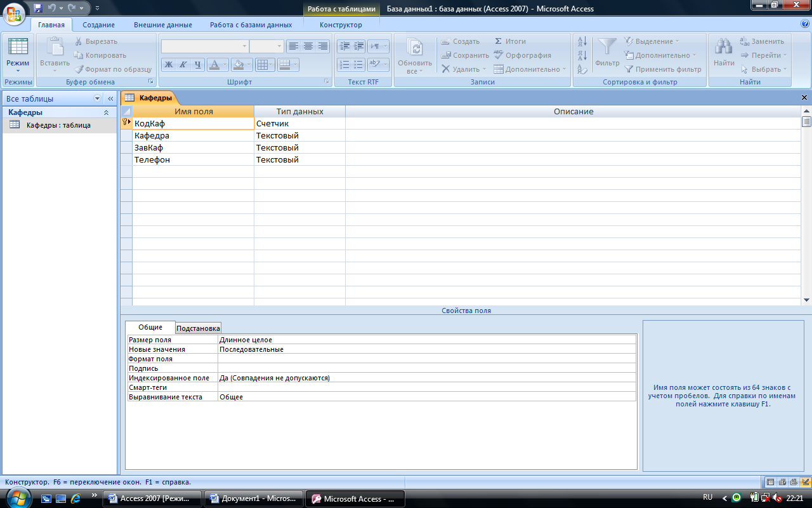Viewport: 812px width, 508px height.
Task: Align text left in Шрифт group
Action: (293, 46)
